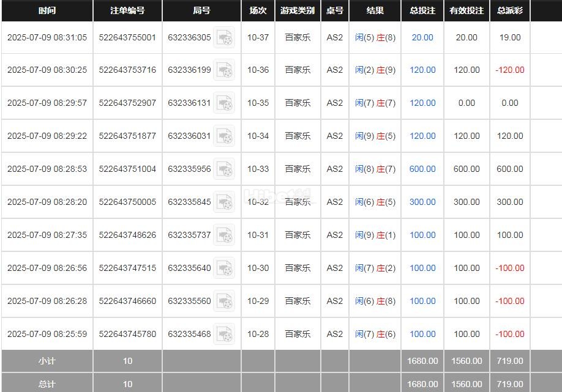Open replay film icon for round 632336031
Screen dimensions: 562x392
pyautogui.click(x=224, y=136)
